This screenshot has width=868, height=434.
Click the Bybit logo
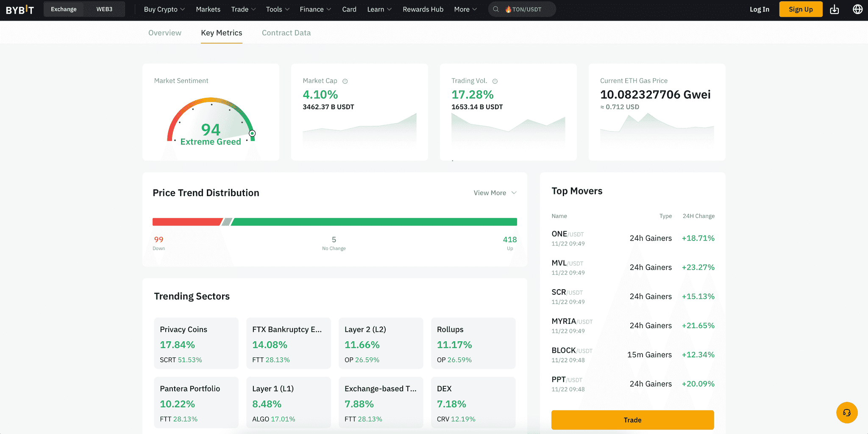point(20,9)
